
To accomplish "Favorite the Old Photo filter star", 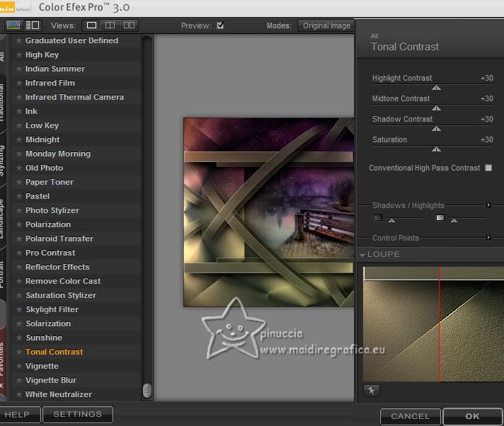I will [19, 168].
